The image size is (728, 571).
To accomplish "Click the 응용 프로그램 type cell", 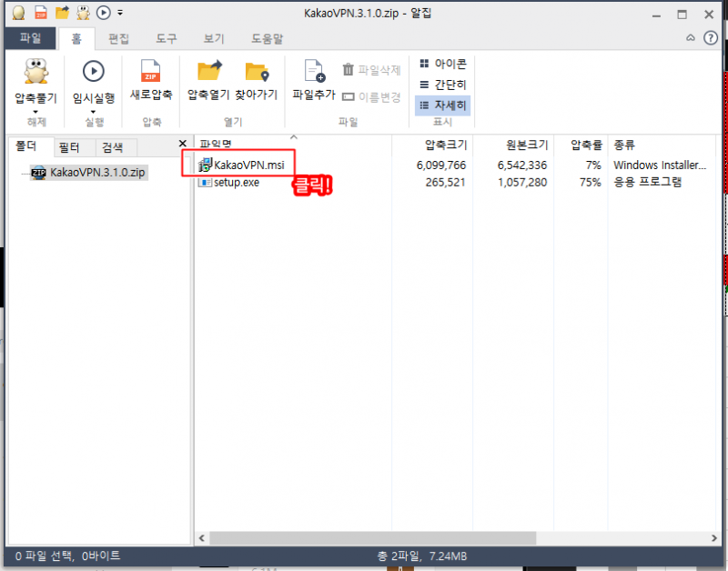I will [x=648, y=182].
